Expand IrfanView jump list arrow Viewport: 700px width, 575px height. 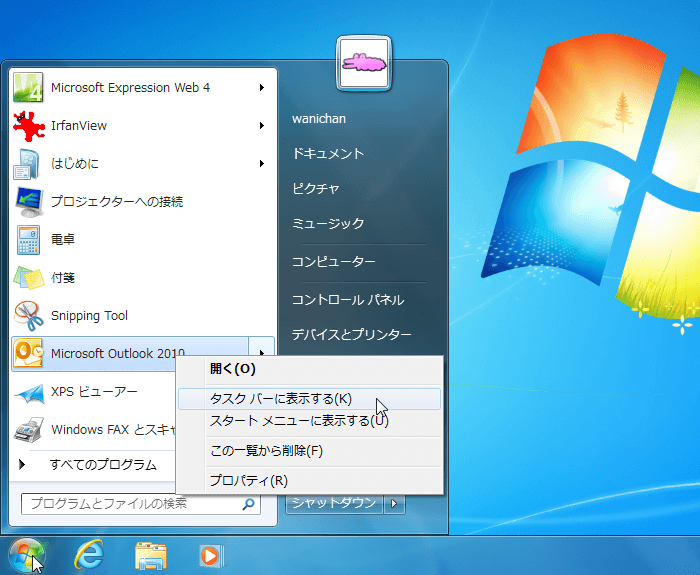pos(262,126)
